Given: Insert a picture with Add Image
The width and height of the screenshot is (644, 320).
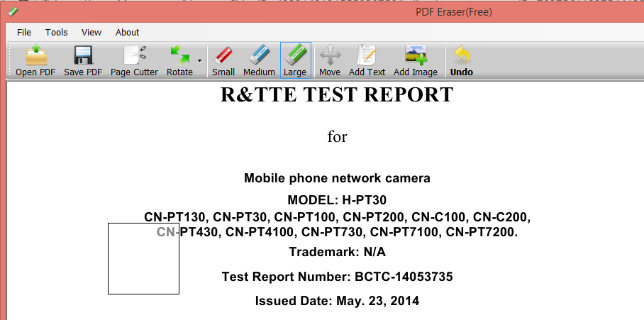Looking at the screenshot, I should pyautogui.click(x=416, y=60).
